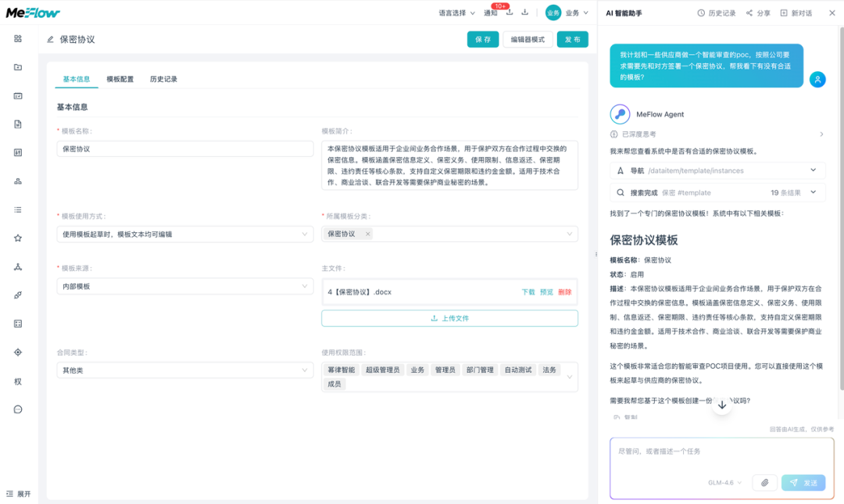Click the 发布 publish button
844x504 pixels.
tap(572, 39)
